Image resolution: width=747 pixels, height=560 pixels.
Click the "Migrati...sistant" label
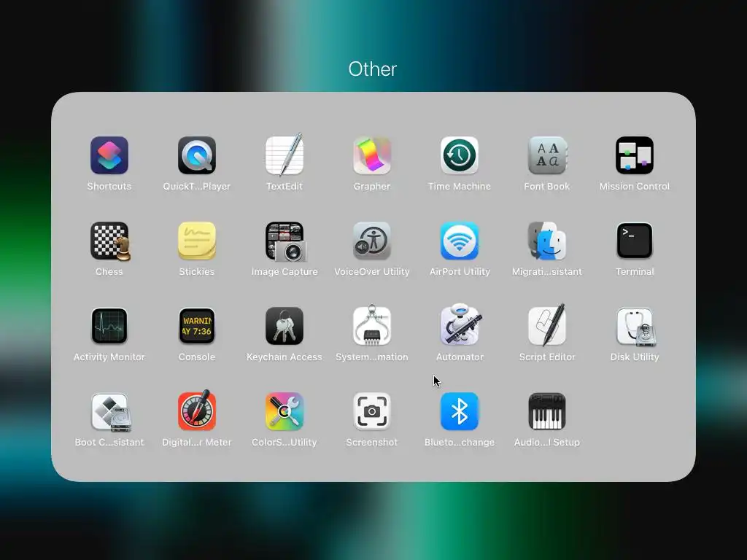coord(547,271)
